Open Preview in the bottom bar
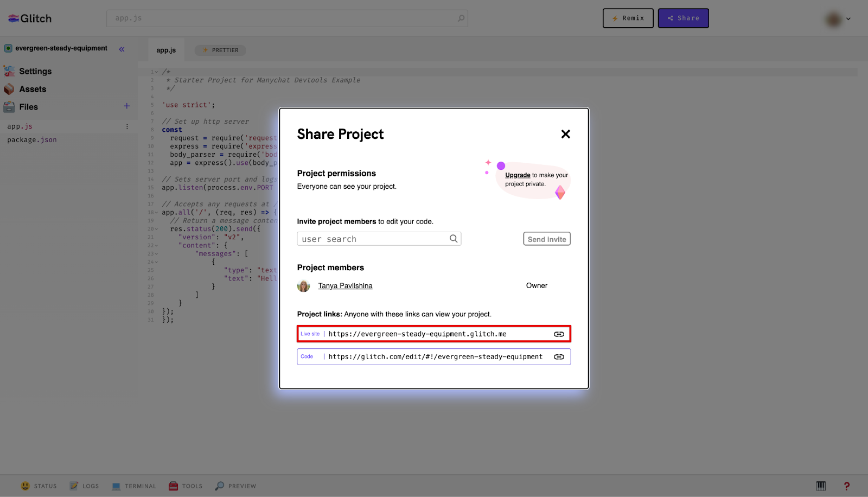Viewport: 868px width, 497px height. click(235, 486)
